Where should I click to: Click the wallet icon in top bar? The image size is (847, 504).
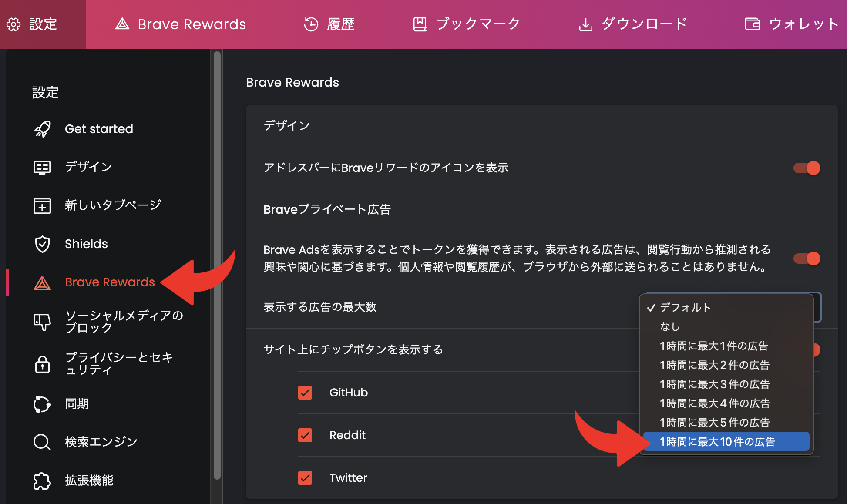pos(752,24)
